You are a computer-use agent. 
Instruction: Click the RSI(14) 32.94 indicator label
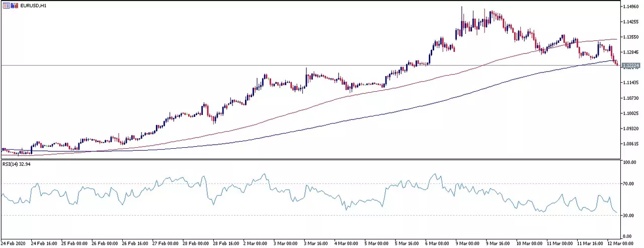click(17, 164)
